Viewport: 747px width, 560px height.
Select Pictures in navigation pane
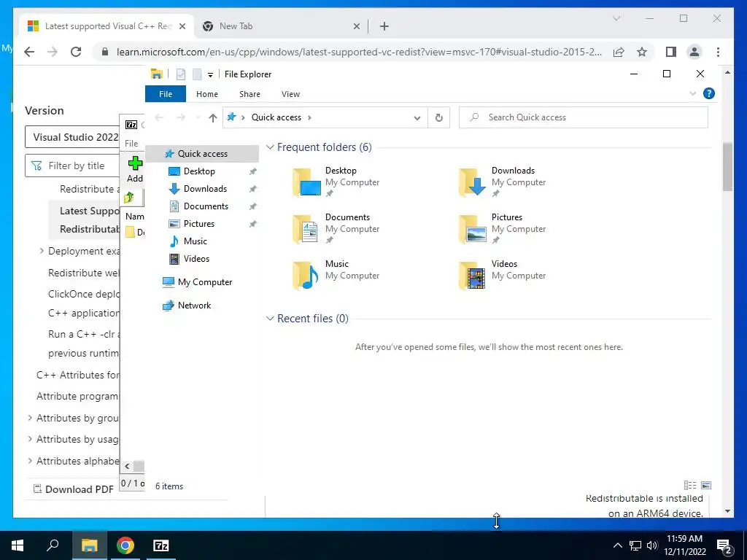pyautogui.click(x=198, y=224)
